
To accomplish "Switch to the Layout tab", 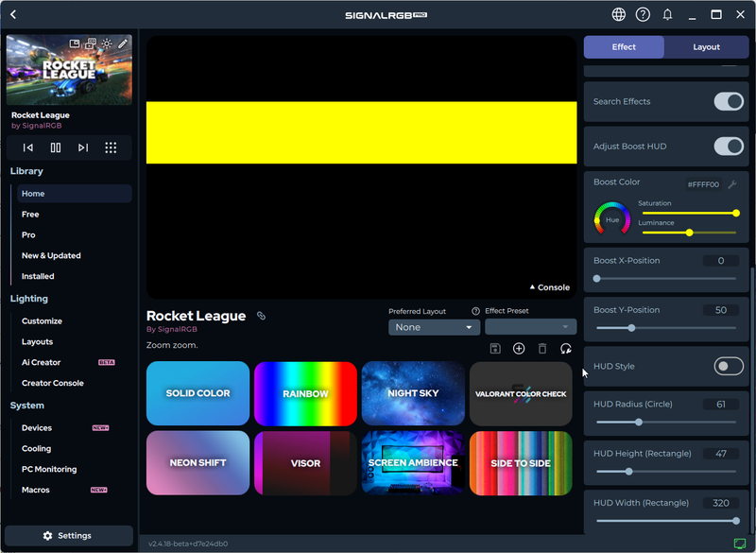I will (x=706, y=47).
